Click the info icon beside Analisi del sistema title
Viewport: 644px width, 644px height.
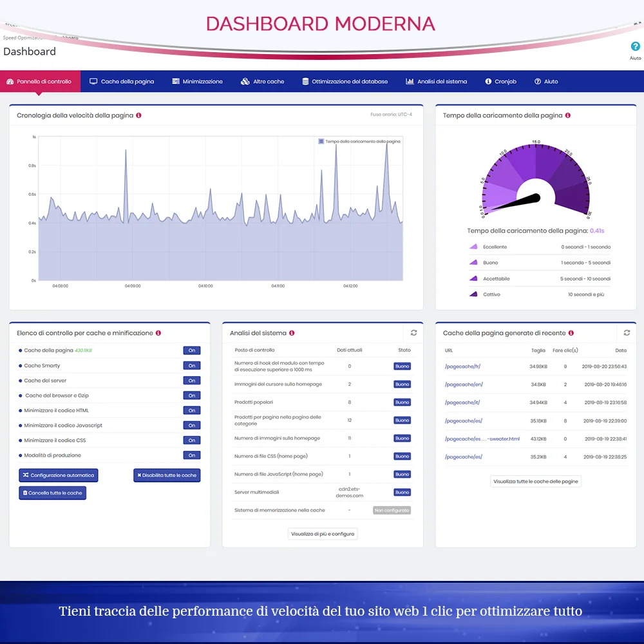pyautogui.click(x=293, y=333)
